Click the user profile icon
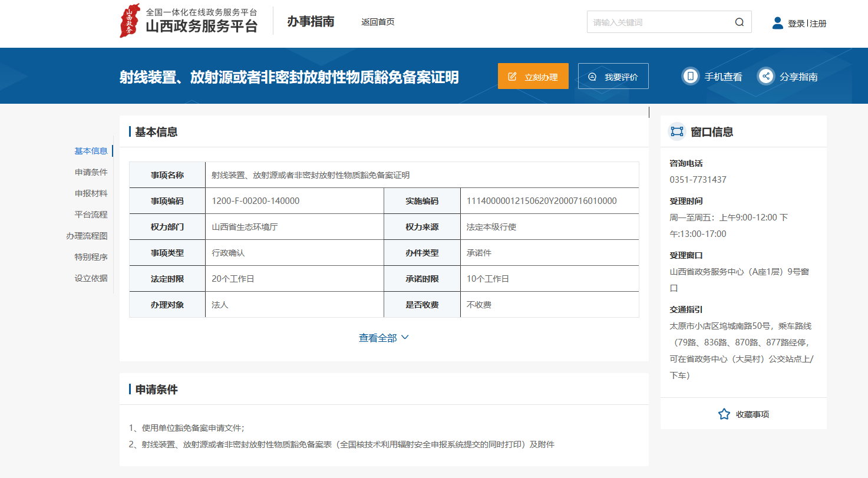Image resolution: width=868 pixels, height=478 pixels. (x=778, y=23)
